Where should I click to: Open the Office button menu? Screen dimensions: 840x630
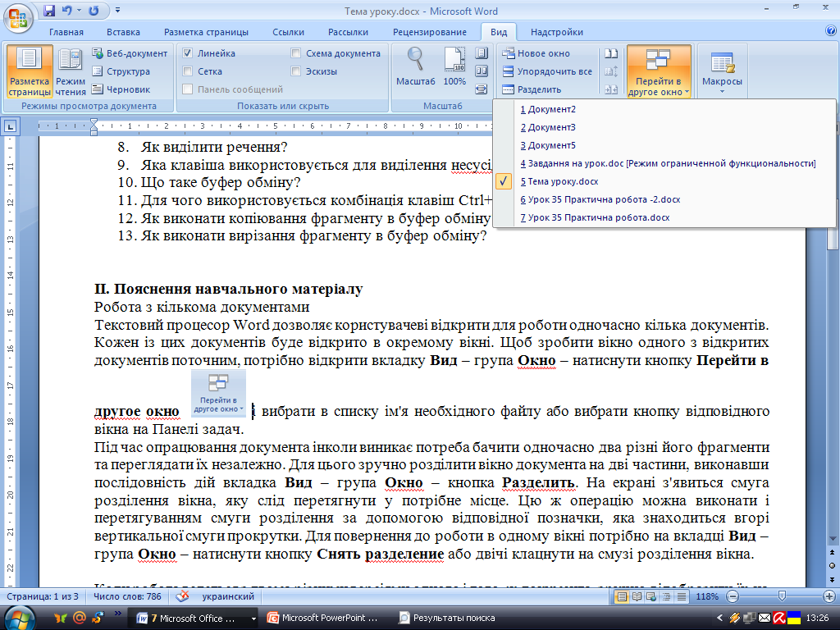pos(18,18)
